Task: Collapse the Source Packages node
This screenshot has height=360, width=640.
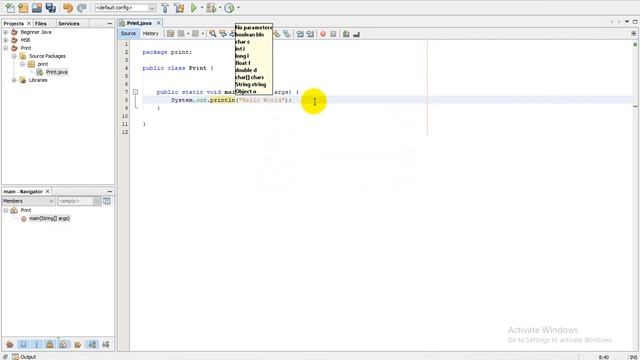Action: click(x=14, y=56)
